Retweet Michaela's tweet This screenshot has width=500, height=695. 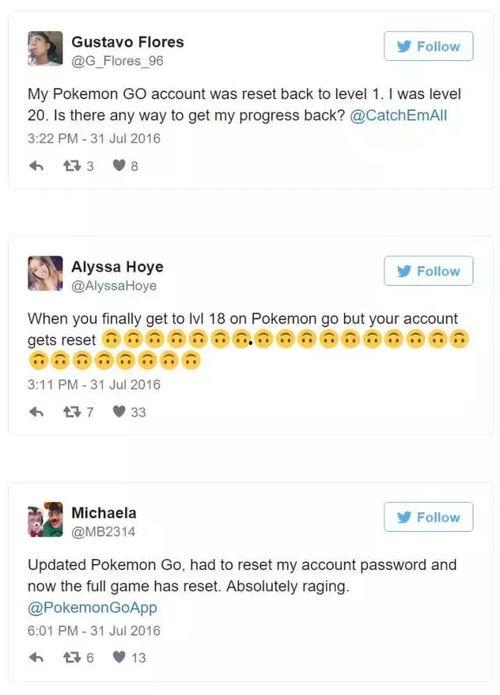tap(72, 657)
